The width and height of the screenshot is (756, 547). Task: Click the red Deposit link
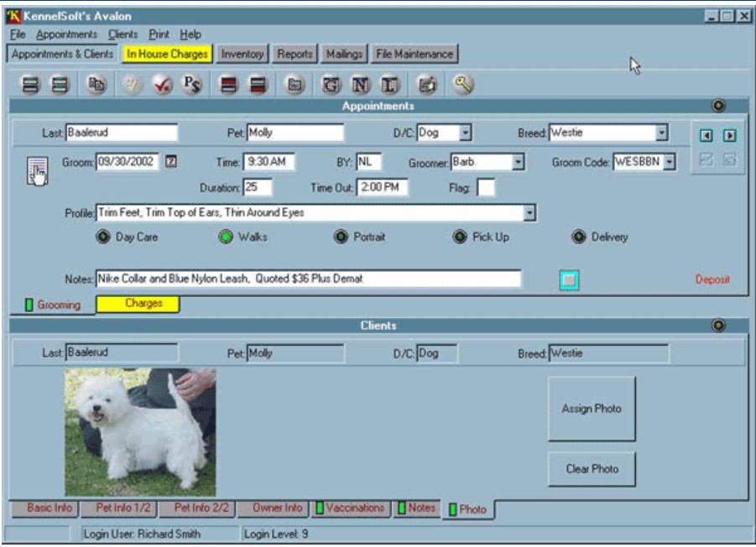pos(712,279)
